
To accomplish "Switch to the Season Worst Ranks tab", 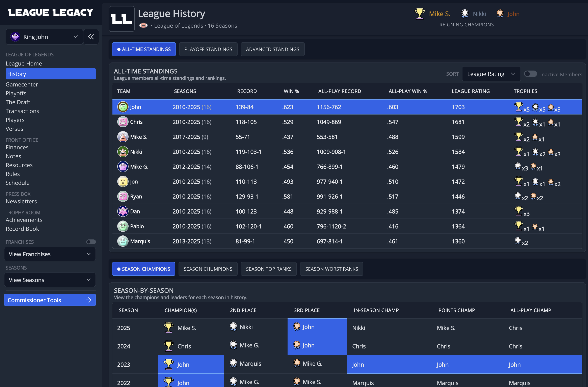I will point(331,269).
